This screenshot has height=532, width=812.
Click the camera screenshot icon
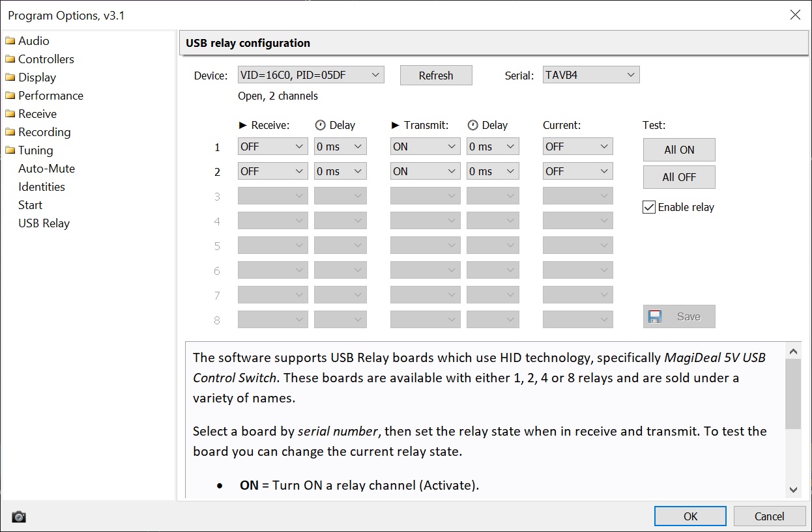[x=19, y=517]
